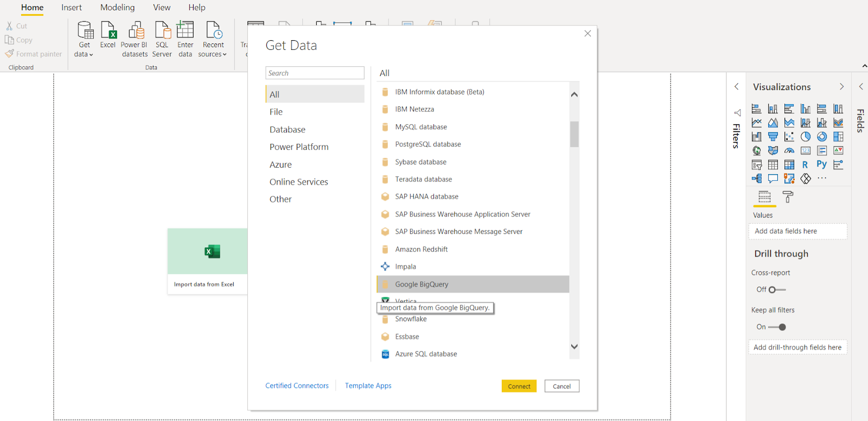Screen dimensions: 868x421
Task: Expand the Fields pane chevron
Action: 861,87
